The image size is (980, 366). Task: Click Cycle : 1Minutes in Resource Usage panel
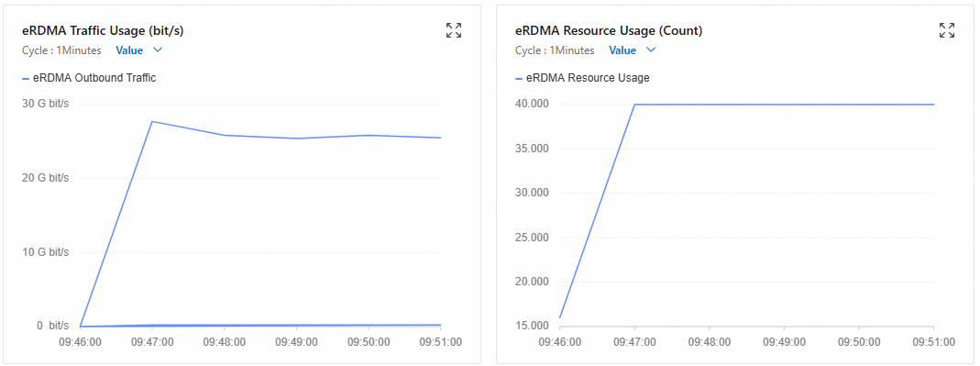click(555, 50)
